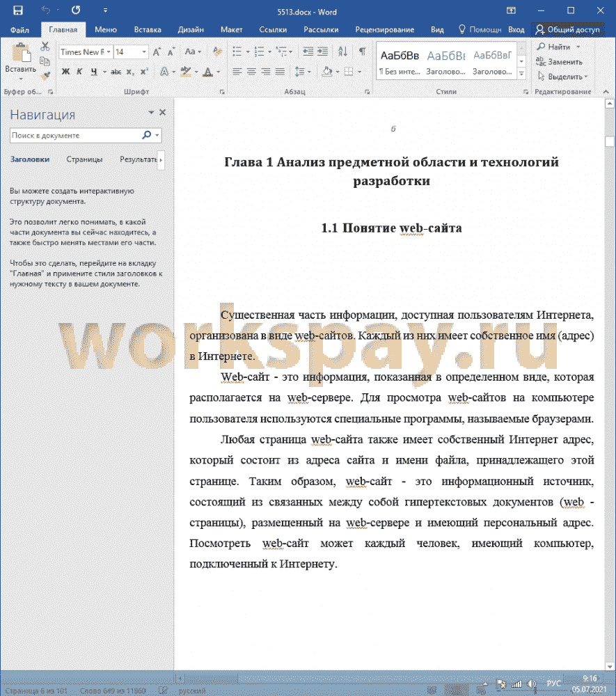Viewport: 616px width, 696px height.
Task: Align the text to the right
Action: click(x=266, y=72)
